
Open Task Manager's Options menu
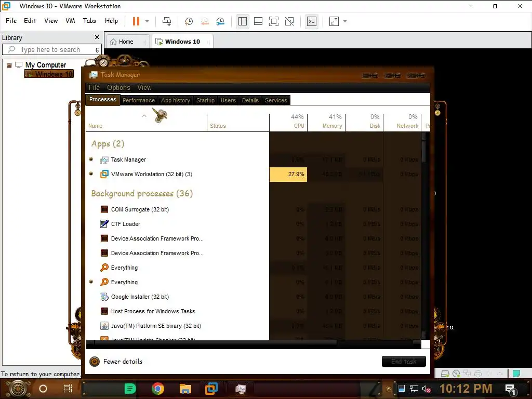[x=118, y=87]
